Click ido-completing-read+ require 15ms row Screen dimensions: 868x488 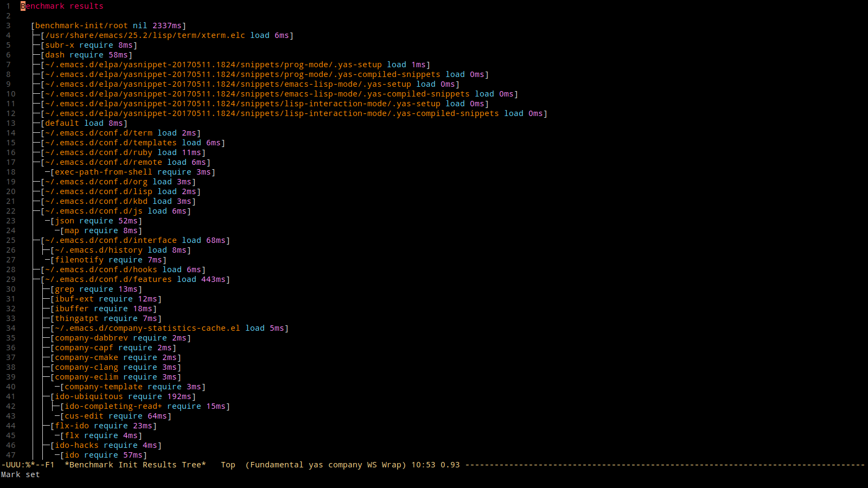point(145,406)
